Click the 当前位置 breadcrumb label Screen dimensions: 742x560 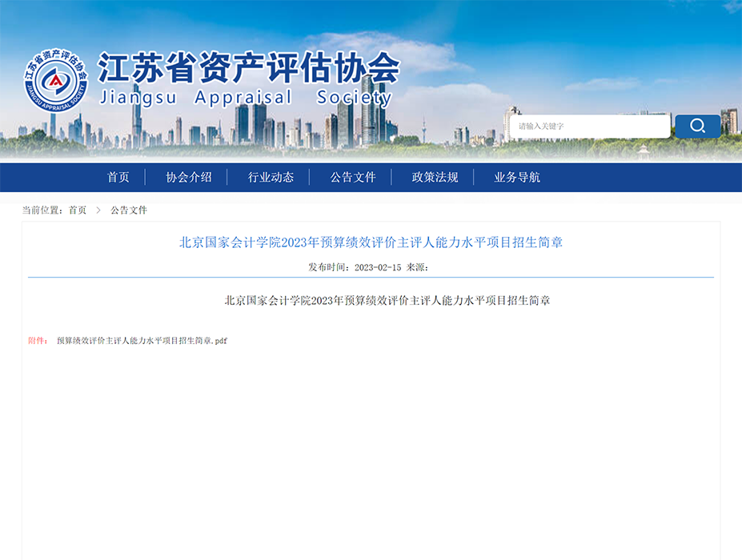(x=44, y=210)
